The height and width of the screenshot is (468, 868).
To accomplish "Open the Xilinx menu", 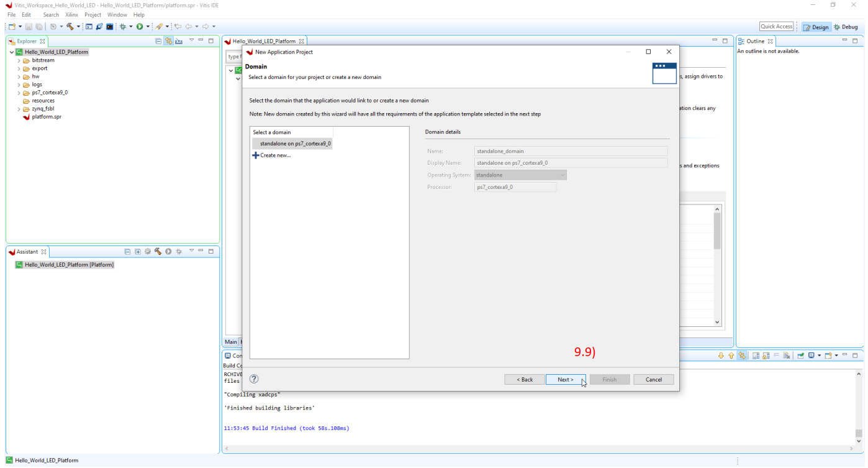I will [71, 15].
